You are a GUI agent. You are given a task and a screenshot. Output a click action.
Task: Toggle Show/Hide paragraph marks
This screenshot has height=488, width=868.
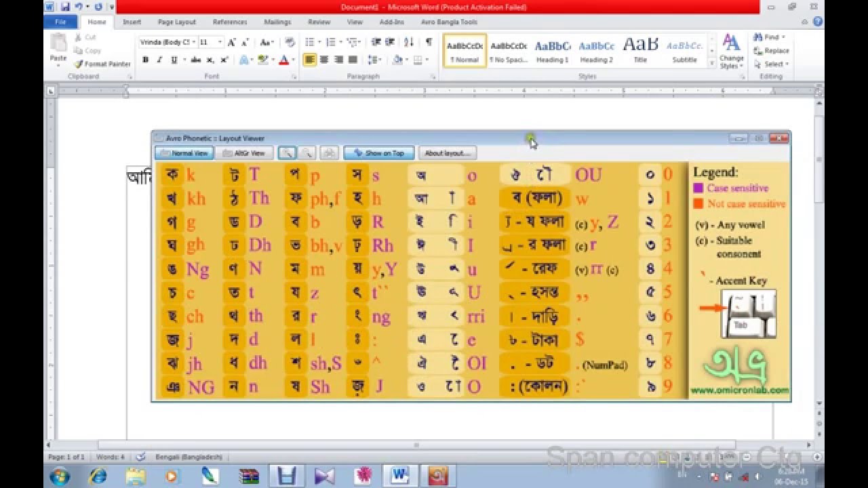(429, 42)
